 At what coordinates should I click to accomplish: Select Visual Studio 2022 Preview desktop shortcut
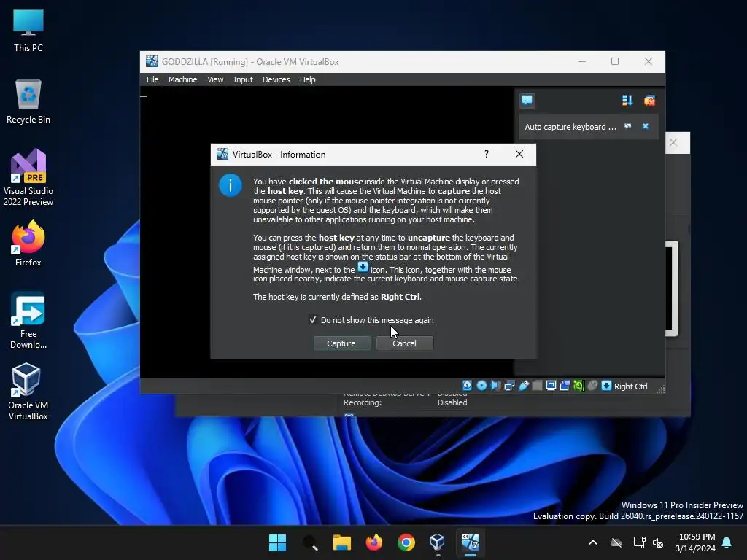pyautogui.click(x=28, y=177)
